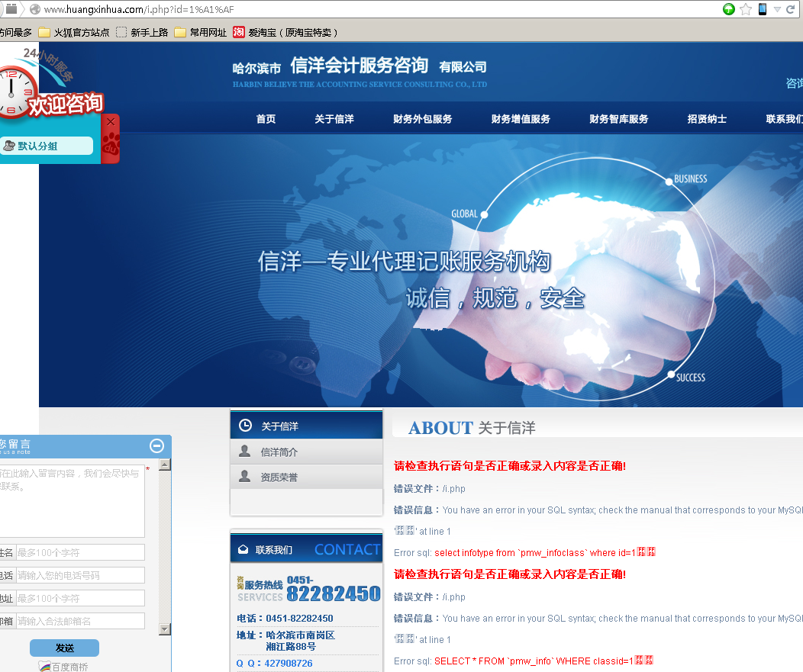Open 财务智库服务 navigation item
The image size is (803, 672).
(618, 119)
